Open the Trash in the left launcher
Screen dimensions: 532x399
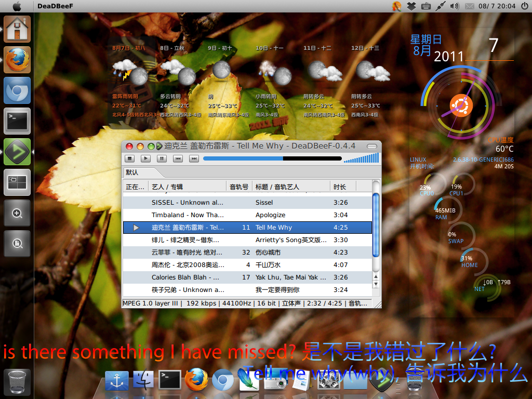point(17,382)
